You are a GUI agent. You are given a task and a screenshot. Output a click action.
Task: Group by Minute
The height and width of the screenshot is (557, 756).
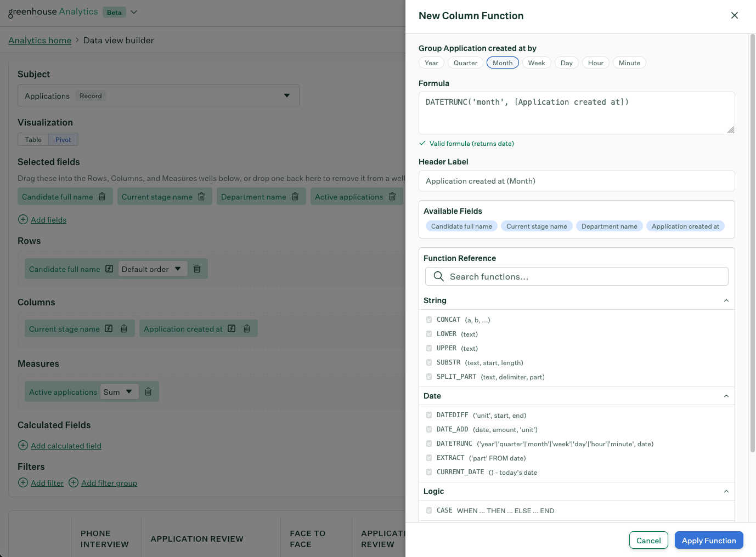tap(629, 62)
